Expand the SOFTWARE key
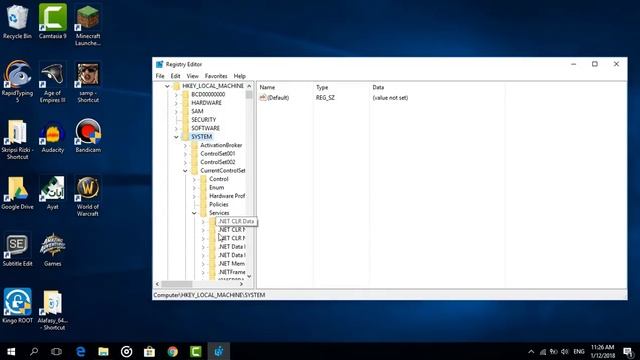Image resolution: width=640 pixels, height=360 pixels. coord(176,128)
